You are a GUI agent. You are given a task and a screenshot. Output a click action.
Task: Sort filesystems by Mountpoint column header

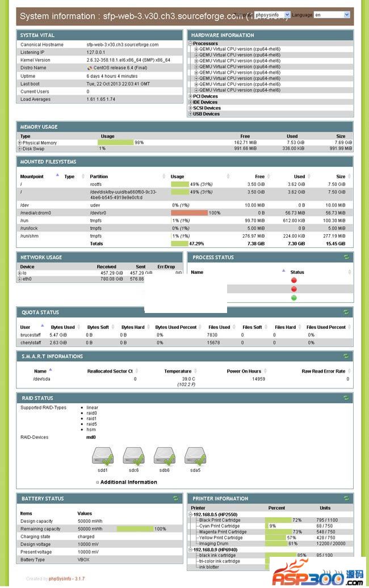[32, 176]
